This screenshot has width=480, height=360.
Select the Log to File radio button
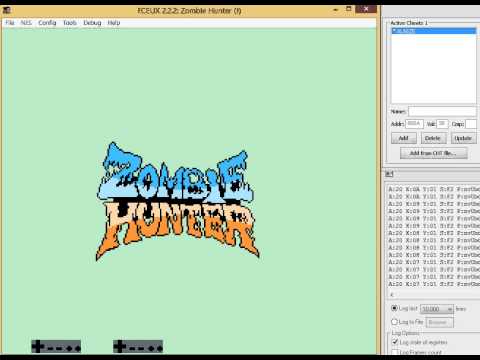(395, 322)
